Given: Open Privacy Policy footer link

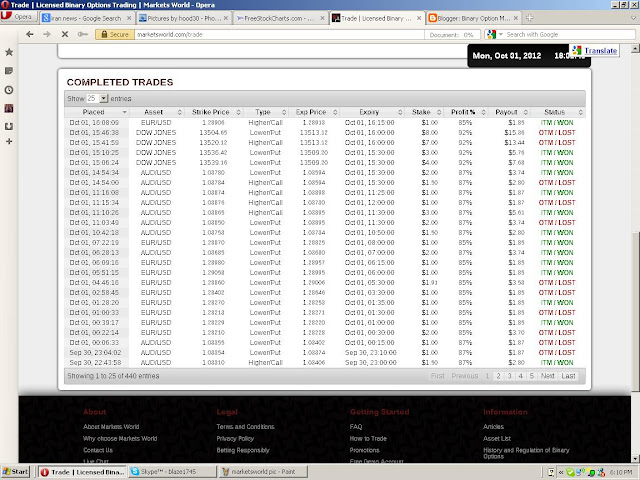Looking at the screenshot, I should click(x=235, y=438).
